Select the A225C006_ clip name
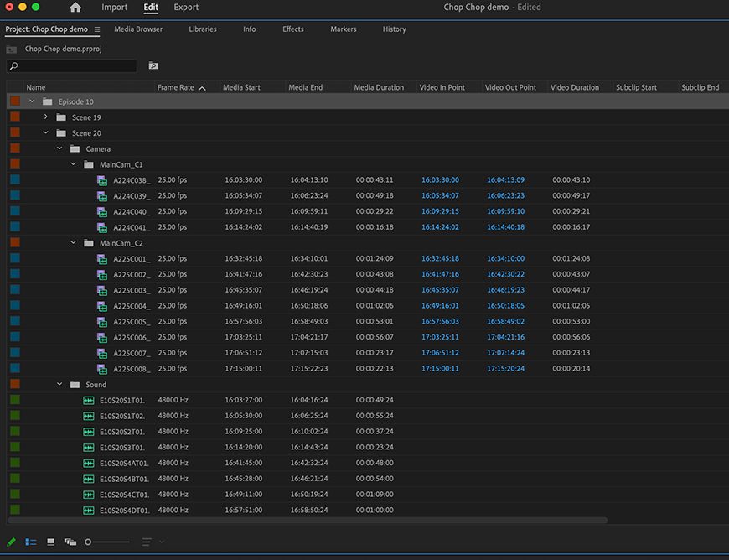 click(x=132, y=338)
